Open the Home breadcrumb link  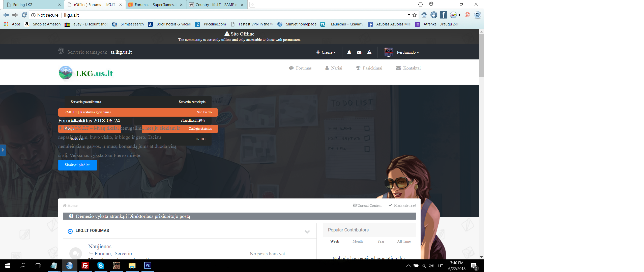click(x=70, y=206)
